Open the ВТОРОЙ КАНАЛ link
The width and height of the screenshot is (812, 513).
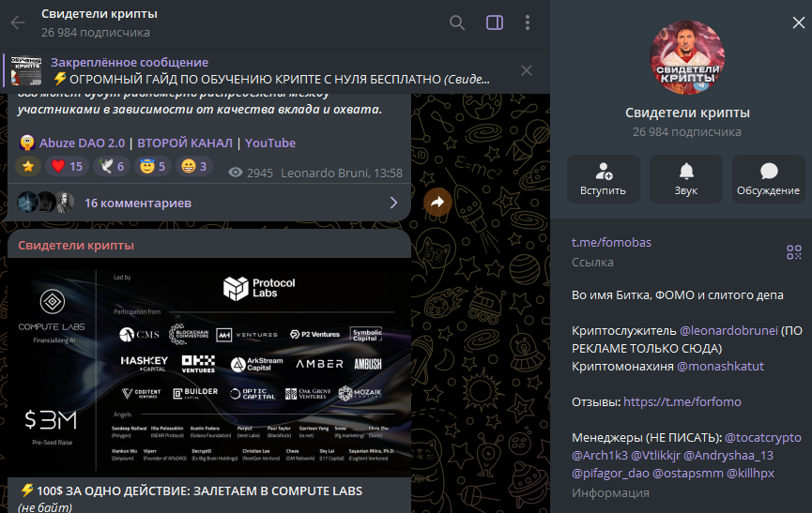point(184,143)
